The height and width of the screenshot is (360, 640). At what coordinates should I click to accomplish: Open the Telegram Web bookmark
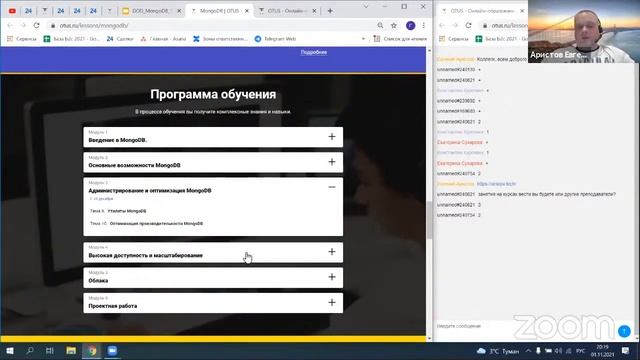[x=275, y=39]
